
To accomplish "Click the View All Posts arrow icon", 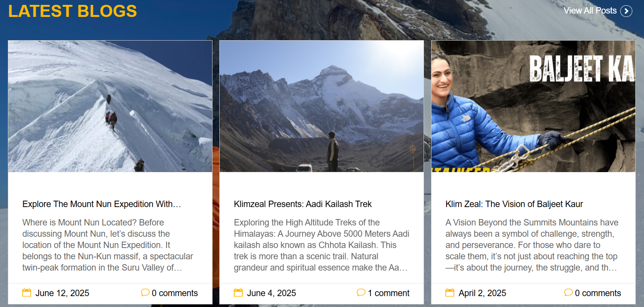I will [626, 11].
